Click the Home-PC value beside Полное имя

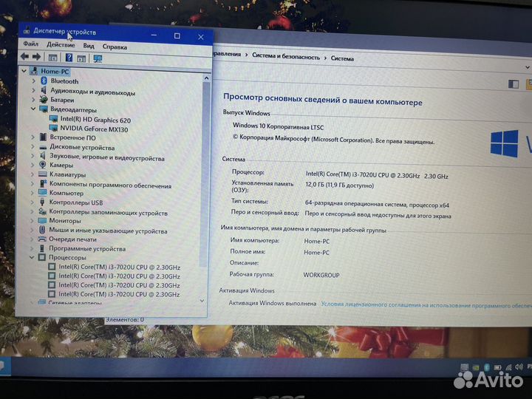pyautogui.click(x=316, y=253)
